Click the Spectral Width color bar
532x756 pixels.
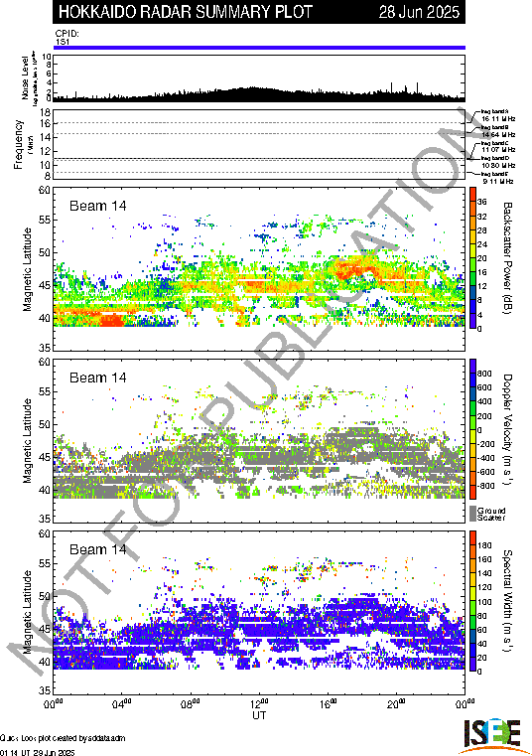pos(472,601)
